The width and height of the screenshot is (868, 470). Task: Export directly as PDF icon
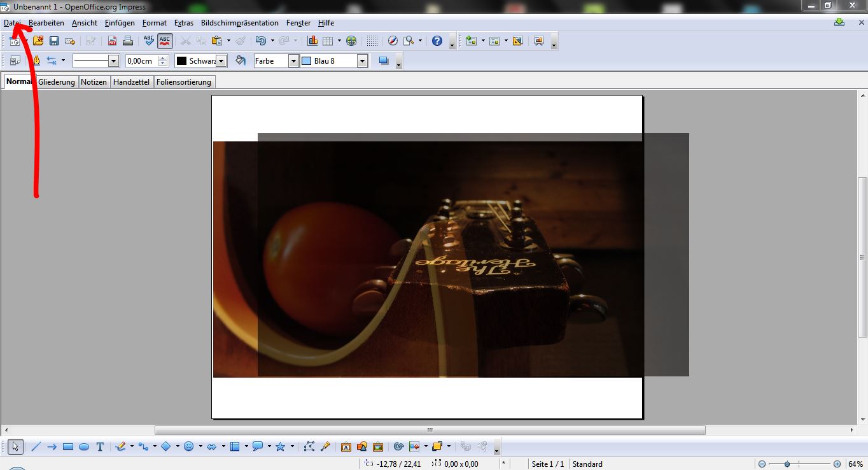112,41
